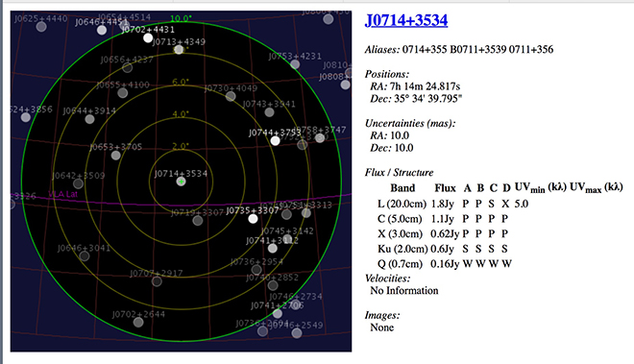Select the J0719+3307 dim source dot

click(197, 221)
